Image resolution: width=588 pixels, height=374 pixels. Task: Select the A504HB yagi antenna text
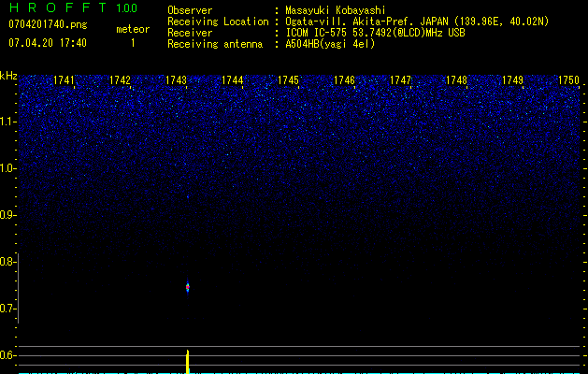330,44
